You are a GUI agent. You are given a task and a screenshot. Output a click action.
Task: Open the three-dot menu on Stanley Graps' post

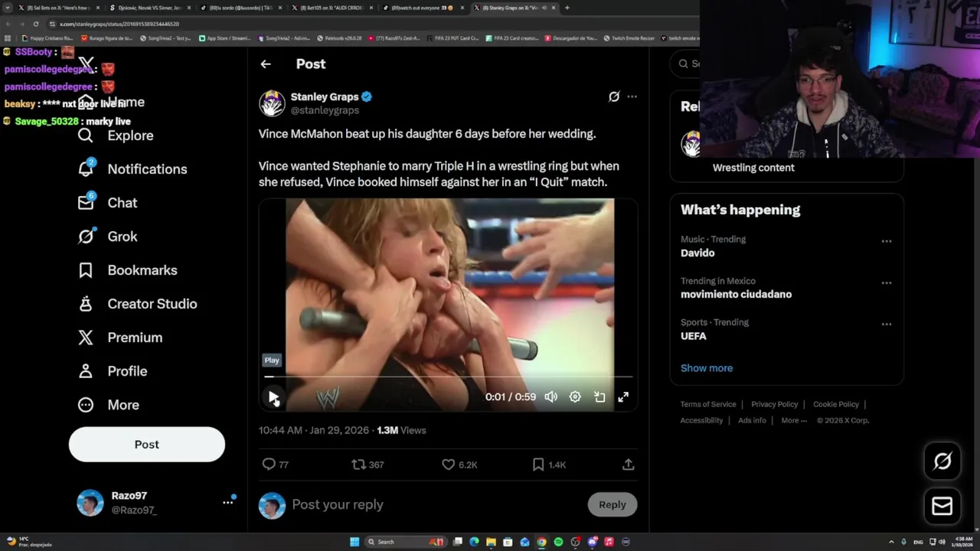click(632, 96)
